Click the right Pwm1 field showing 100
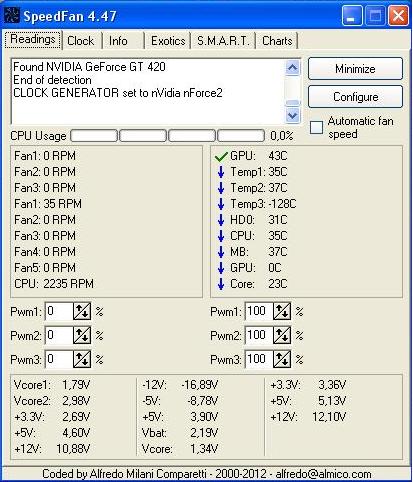Image resolution: width=413 pixels, height=482 pixels. point(259,312)
